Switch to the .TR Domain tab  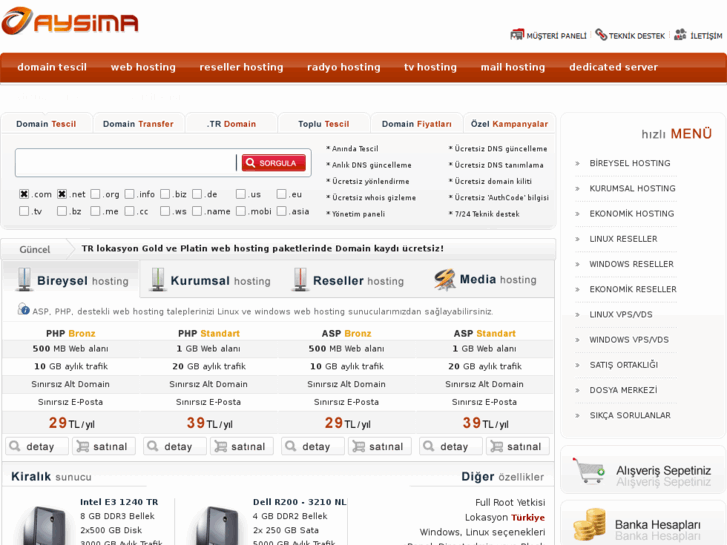click(x=231, y=124)
